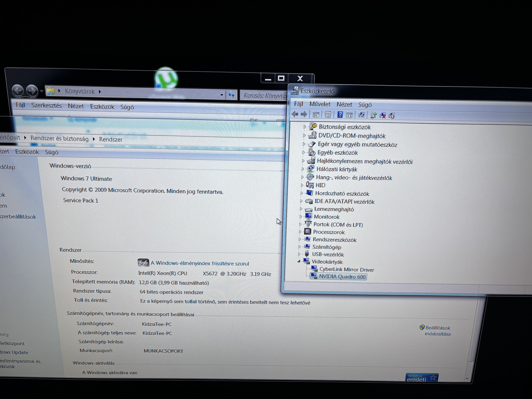Click the 'Service Pack 1' text
532x399 pixels.
point(80,200)
